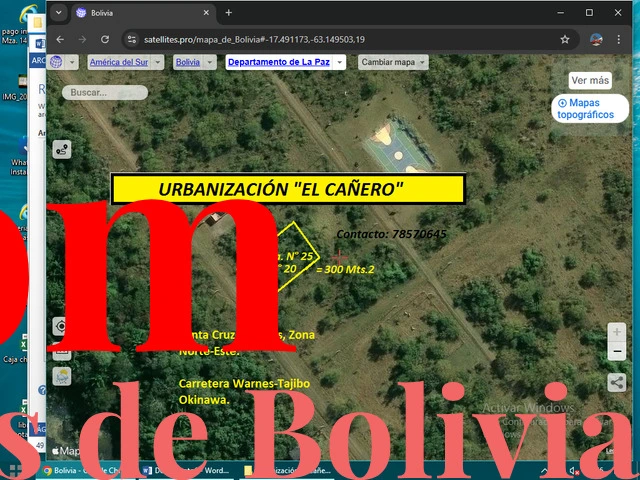The image size is (640, 480).
Task: Open the weather layer icon
Action: (x=61, y=377)
